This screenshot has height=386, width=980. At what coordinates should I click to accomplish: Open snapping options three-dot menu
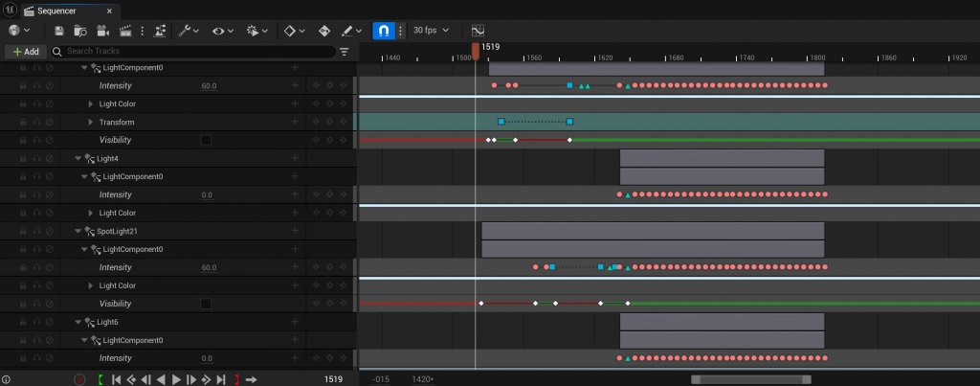401,30
